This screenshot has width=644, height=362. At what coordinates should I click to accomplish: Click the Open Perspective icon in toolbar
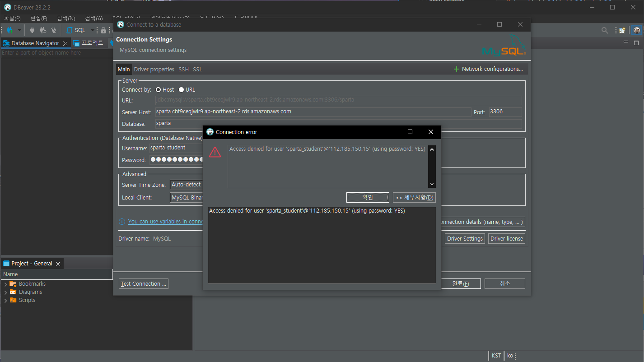pos(622,30)
